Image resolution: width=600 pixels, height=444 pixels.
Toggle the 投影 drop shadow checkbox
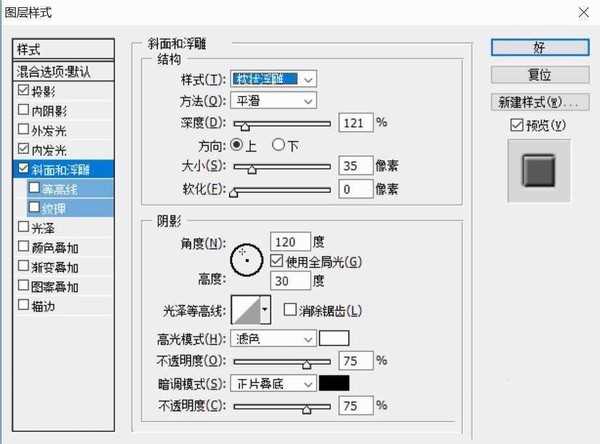[23, 91]
